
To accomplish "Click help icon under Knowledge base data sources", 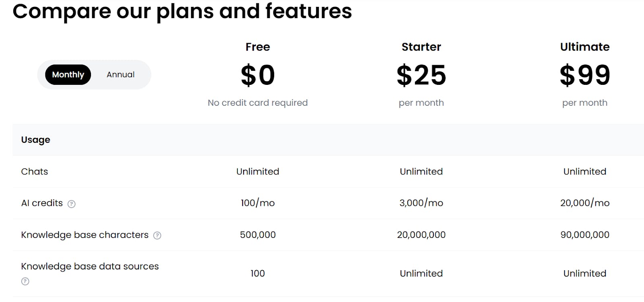I will pos(25,281).
